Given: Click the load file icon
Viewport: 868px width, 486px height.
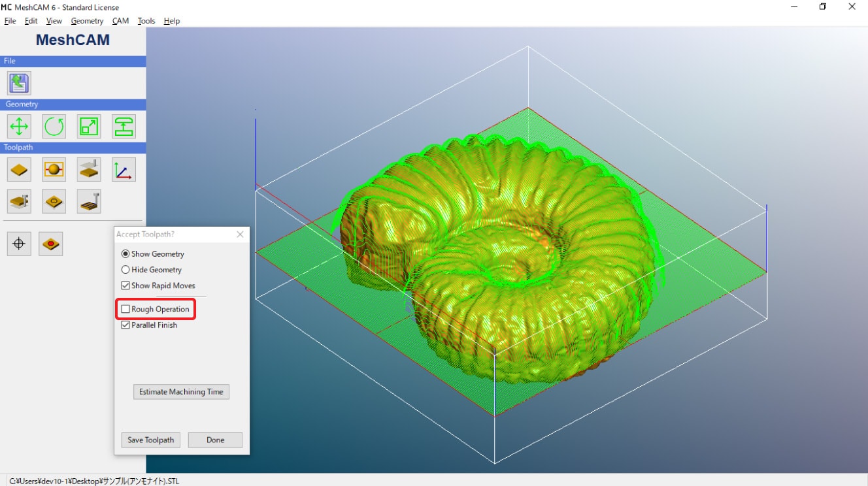Looking at the screenshot, I should click(19, 83).
